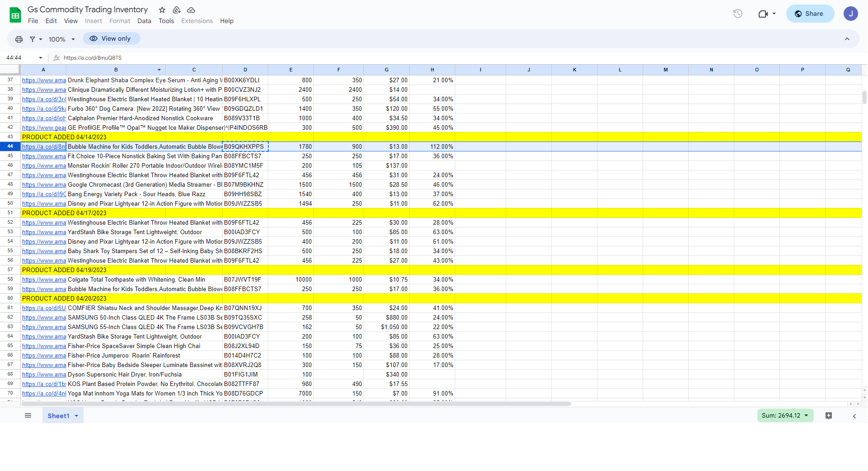The width and height of the screenshot is (868, 471).
Task: Open the Edit menu
Action: tap(51, 21)
